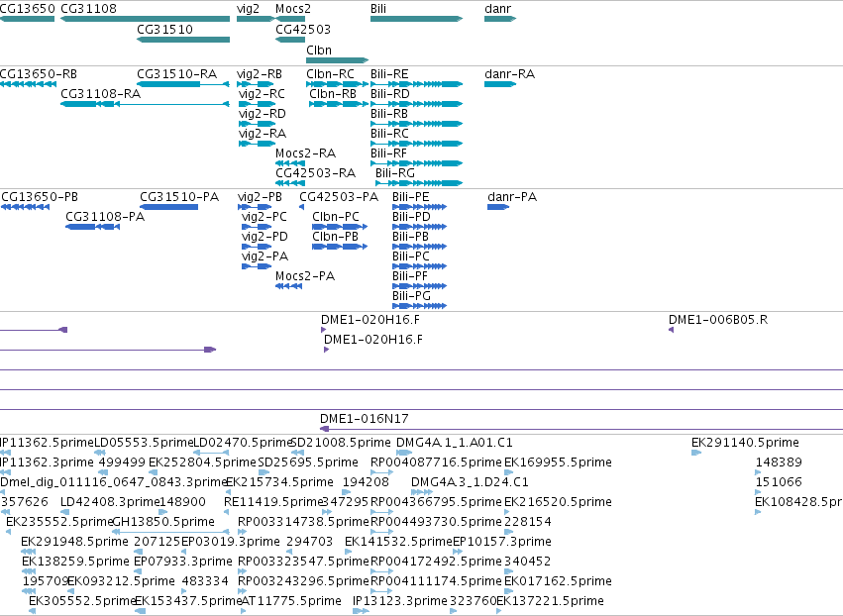Click the EK137221.5prime EST label

[550, 601]
